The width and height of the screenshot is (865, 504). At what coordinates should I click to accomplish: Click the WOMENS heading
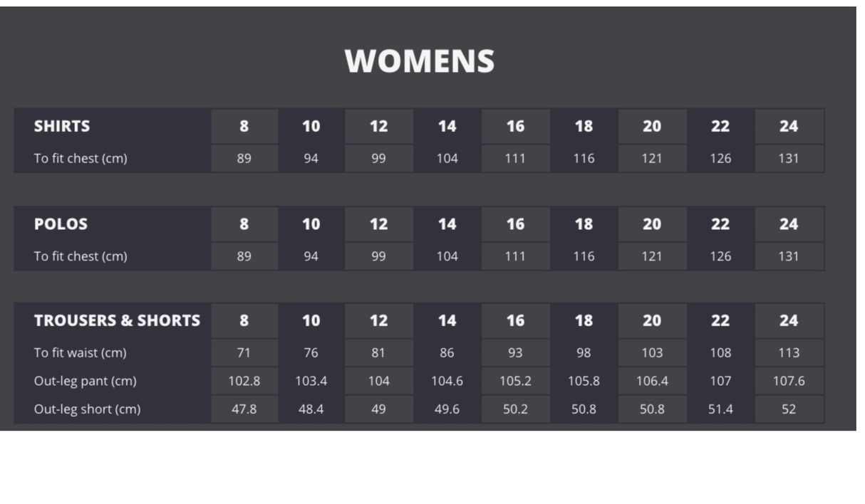pyautogui.click(x=420, y=61)
